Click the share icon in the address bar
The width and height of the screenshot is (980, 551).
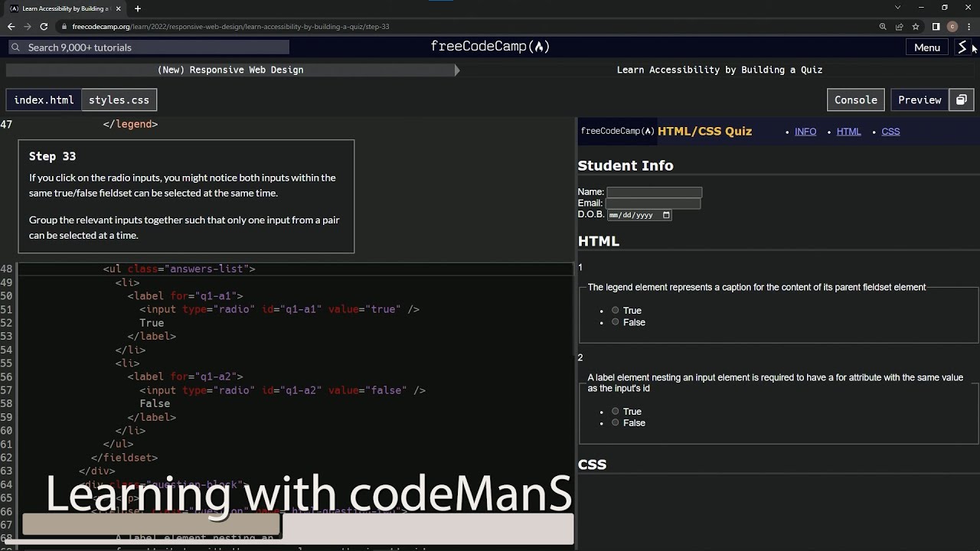click(x=899, y=26)
